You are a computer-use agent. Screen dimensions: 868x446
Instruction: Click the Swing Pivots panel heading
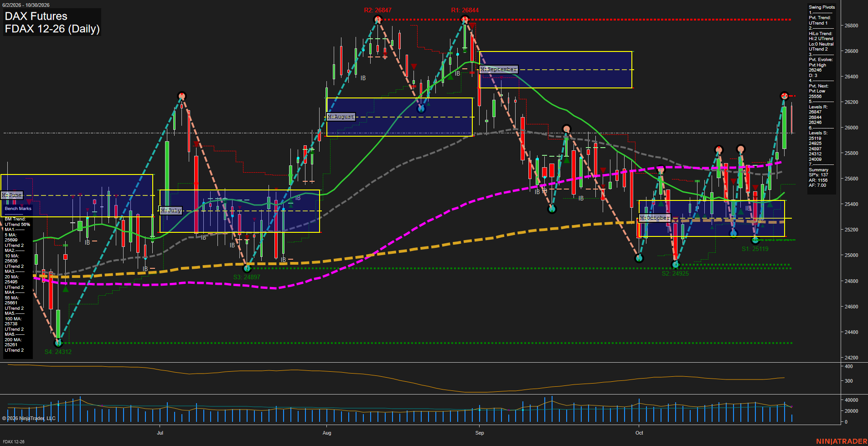pyautogui.click(x=822, y=7)
